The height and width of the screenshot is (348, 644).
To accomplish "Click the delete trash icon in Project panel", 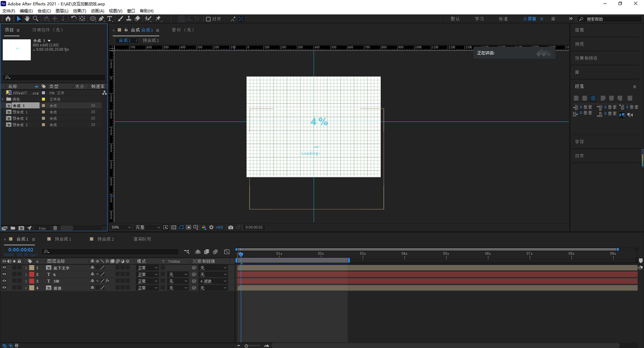I will click(x=55, y=228).
